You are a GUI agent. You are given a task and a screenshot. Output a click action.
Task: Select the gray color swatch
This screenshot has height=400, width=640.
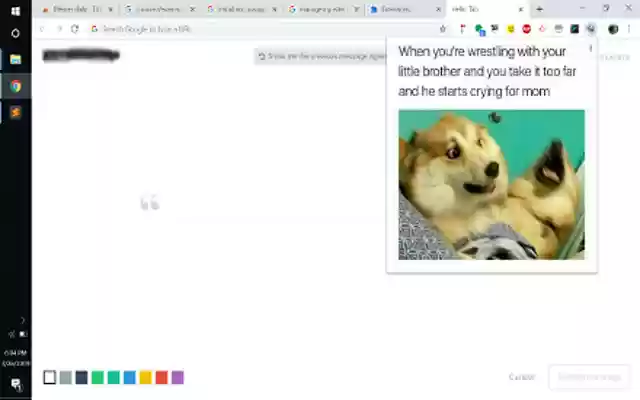pyautogui.click(x=65, y=377)
